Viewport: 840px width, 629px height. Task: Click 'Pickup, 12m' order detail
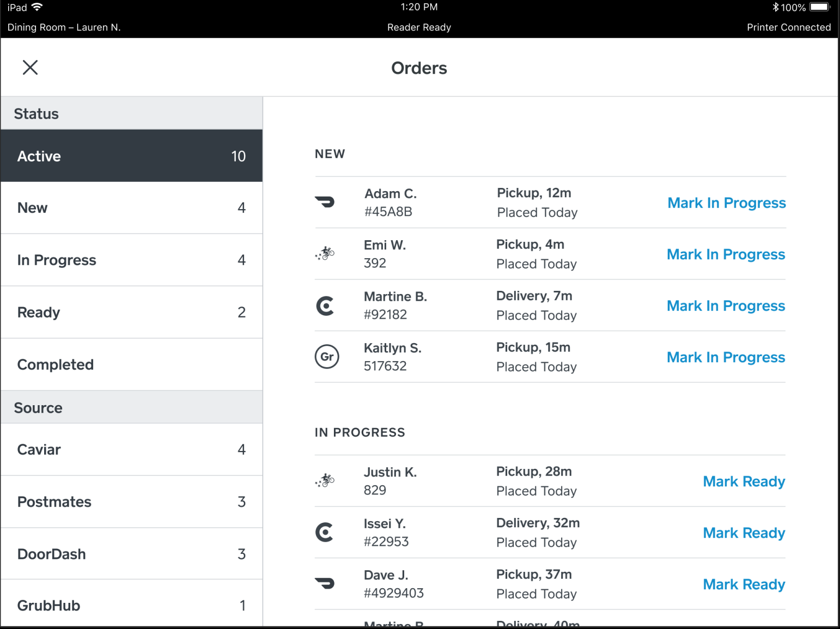(x=534, y=193)
